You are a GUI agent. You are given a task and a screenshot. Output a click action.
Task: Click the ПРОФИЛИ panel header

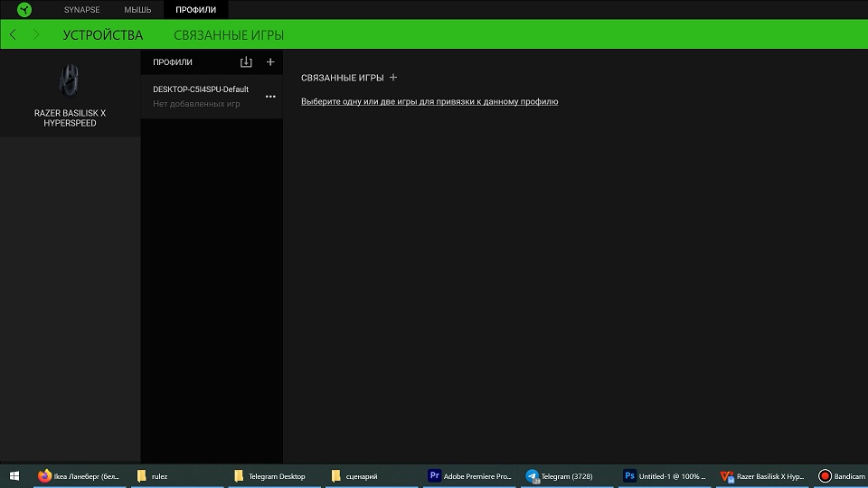173,62
